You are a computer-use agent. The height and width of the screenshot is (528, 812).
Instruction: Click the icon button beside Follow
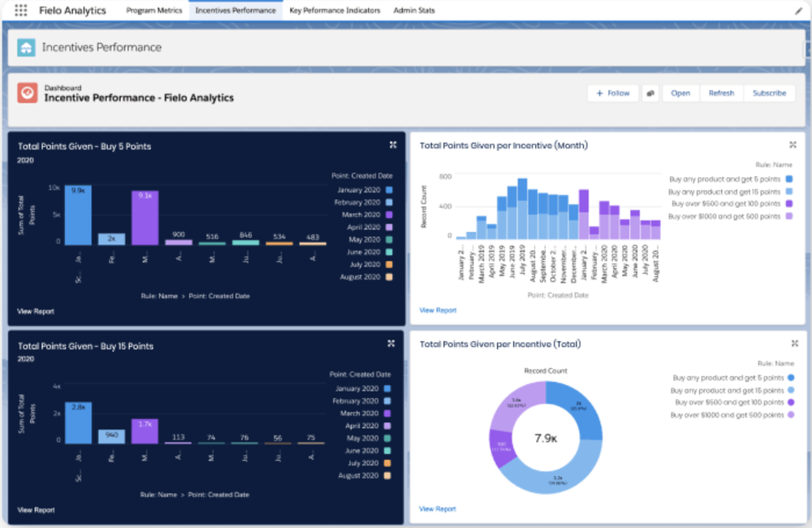pos(650,93)
